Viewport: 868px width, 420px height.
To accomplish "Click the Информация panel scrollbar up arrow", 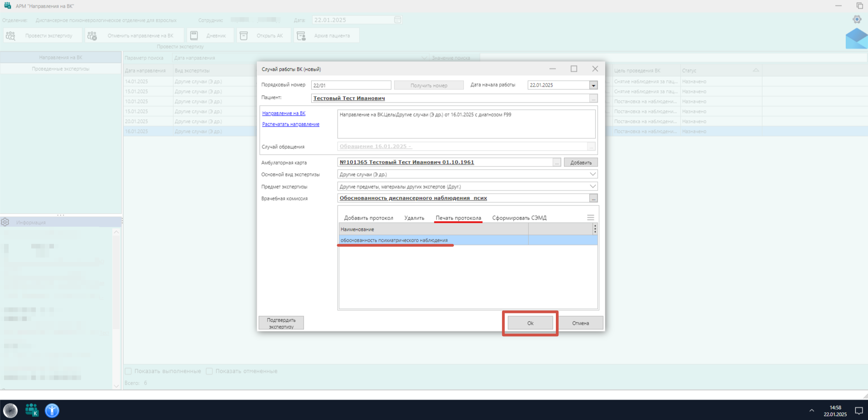I will [x=116, y=232].
